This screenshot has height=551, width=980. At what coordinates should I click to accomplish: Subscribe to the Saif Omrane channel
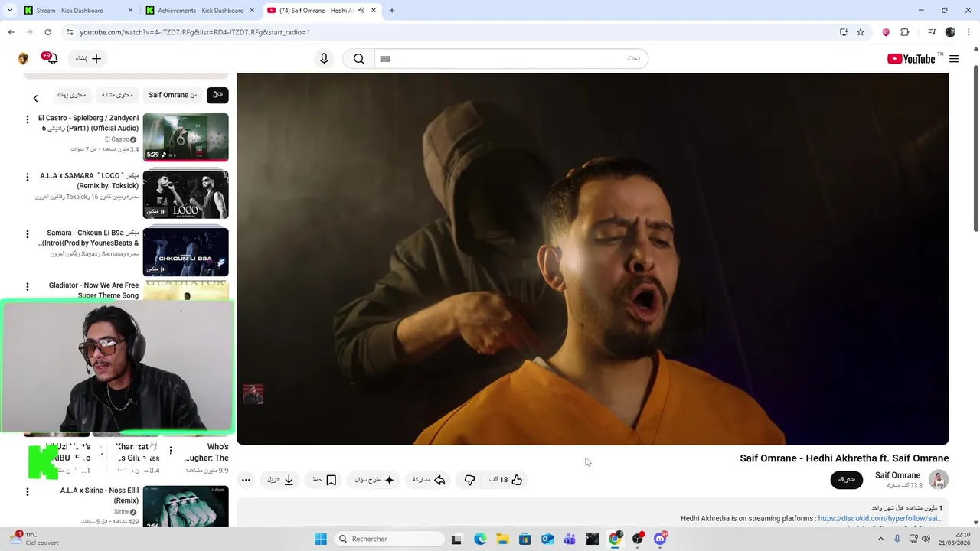click(x=847, y=480)
